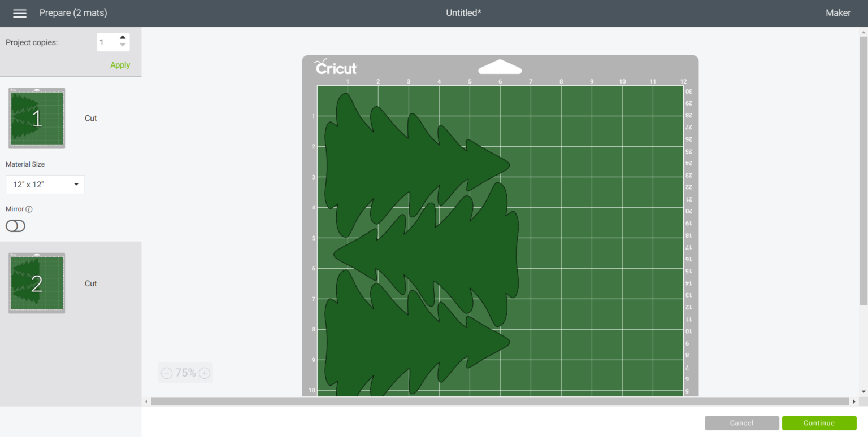The width and height of the screenshot is (868, 437).
Task: Click the Apply link for copies
Action: [x=120, y=65]
